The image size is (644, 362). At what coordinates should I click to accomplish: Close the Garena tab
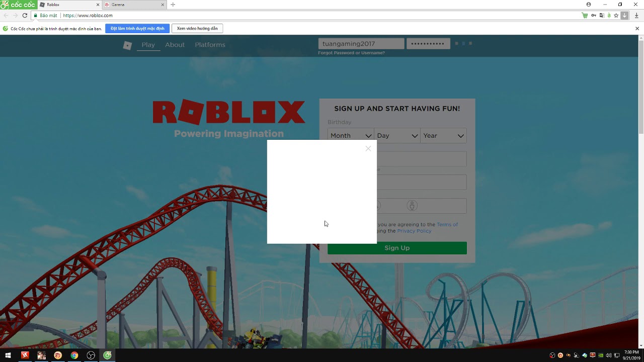coord(163,5)
